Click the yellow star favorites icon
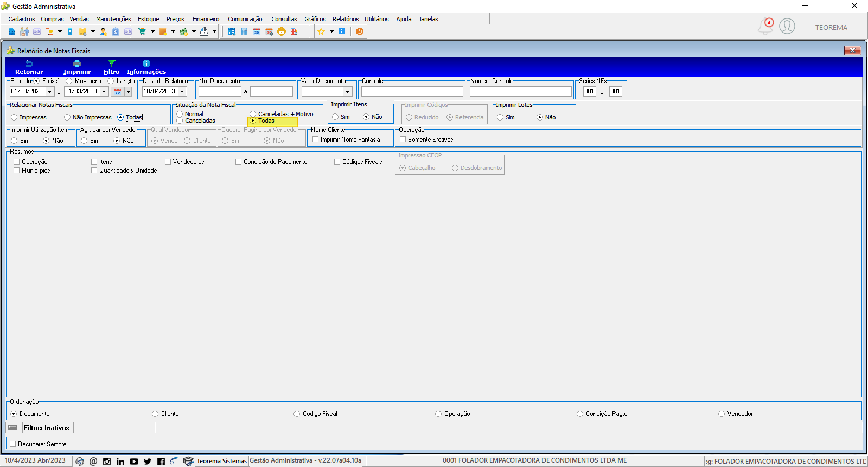The image size is (868, 467). [321, 31]
